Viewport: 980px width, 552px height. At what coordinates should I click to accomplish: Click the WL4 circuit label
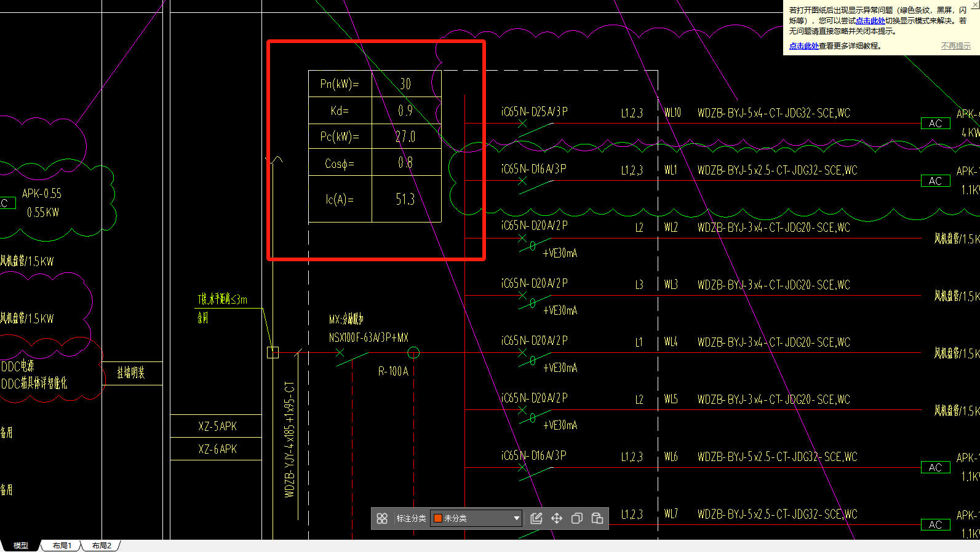pos(671,342)
